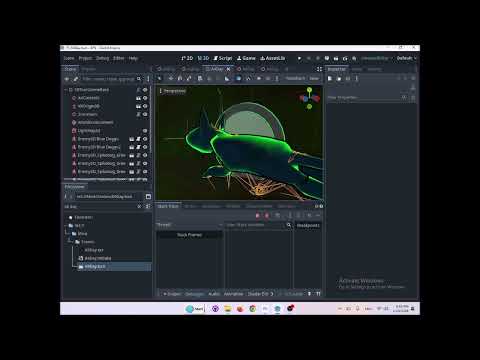480x360 pixels.
Task: Open the viewport Transform menu
Action: 295,78
